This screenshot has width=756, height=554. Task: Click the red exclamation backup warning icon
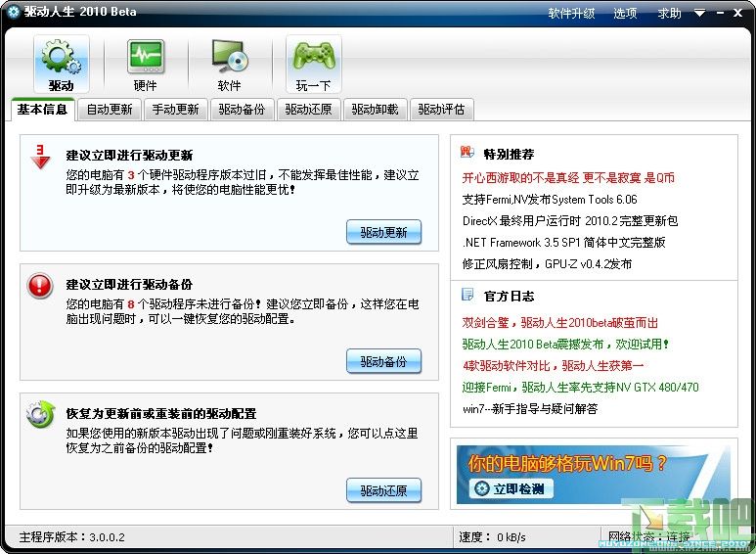(x=40, y=285)
